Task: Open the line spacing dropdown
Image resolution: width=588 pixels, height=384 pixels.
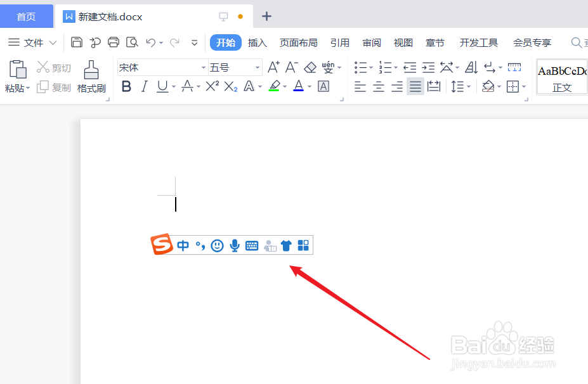Action: pyautogui.click(x=462, y=86)
